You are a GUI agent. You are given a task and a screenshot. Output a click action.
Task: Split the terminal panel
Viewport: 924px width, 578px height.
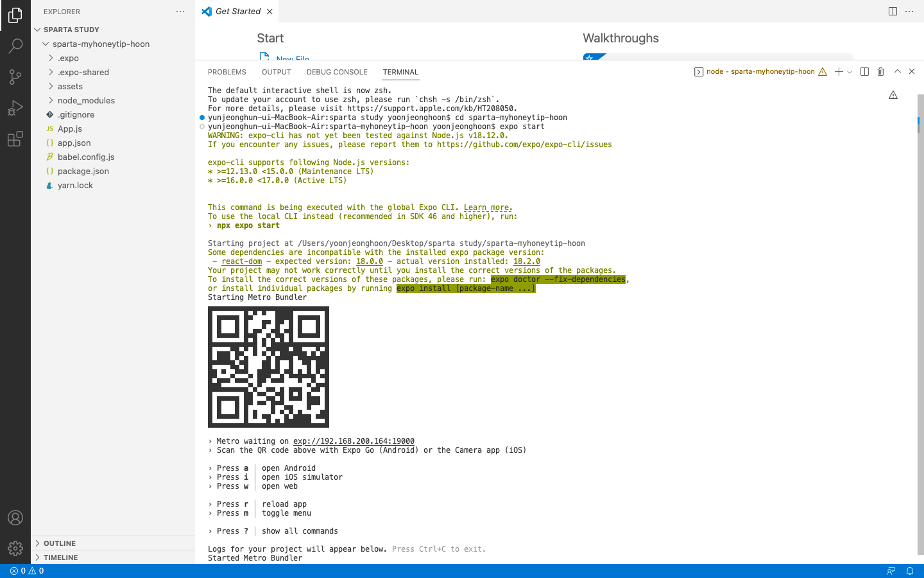coord(864,72)
